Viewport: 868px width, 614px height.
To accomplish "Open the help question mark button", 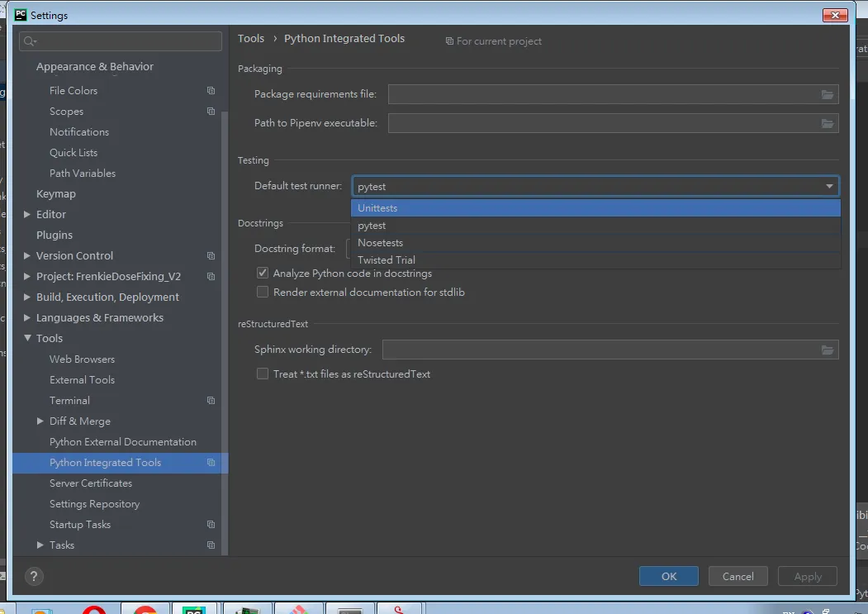I will click(34, 576).
